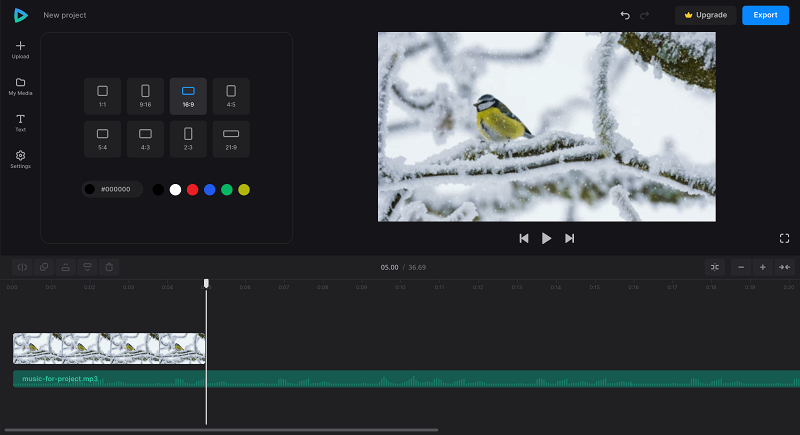Choose the 16:9 aspect ratio
Screen dimensions: 800x435
(188, 96)
